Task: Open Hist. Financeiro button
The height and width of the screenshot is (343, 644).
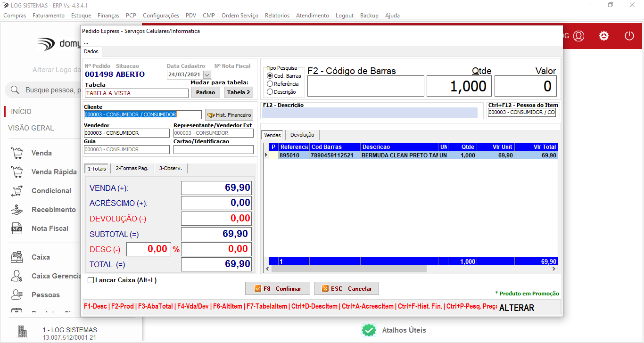Action: tap(229, 114)
